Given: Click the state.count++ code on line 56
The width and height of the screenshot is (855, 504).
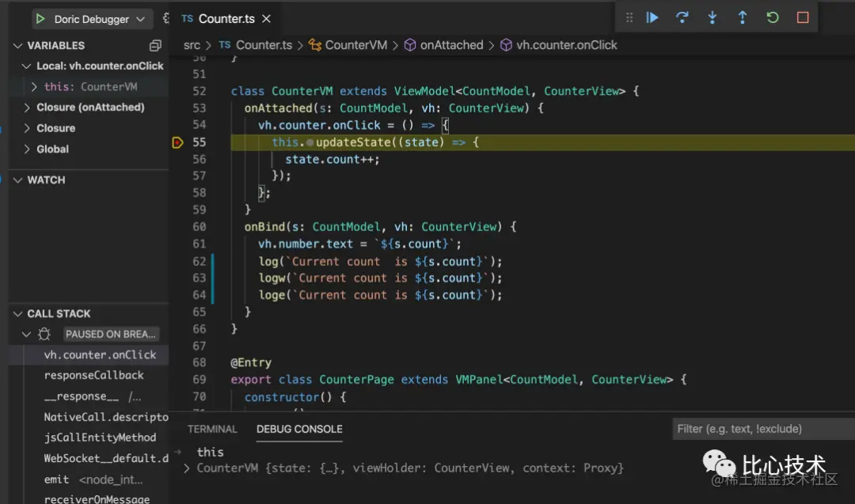Looking at the screenshot, I should pyautogui.click(x=332, y=160).
